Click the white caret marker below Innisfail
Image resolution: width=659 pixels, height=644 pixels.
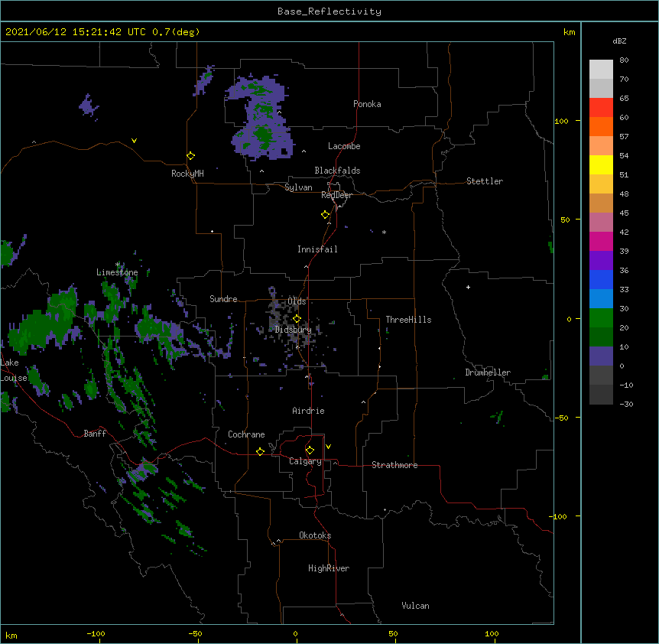(x=306, y=266)
